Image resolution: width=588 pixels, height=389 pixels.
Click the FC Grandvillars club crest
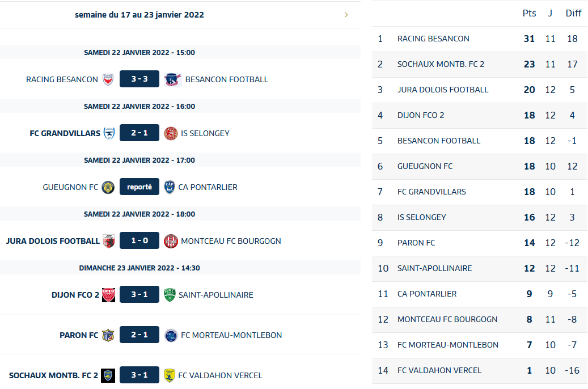click(x=109, y=133)
